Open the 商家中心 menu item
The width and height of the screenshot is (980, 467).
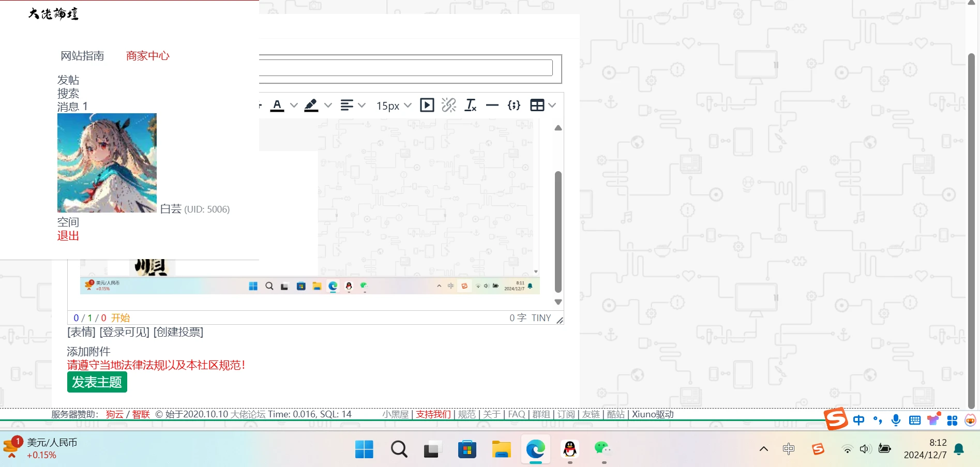click(147, 56)
